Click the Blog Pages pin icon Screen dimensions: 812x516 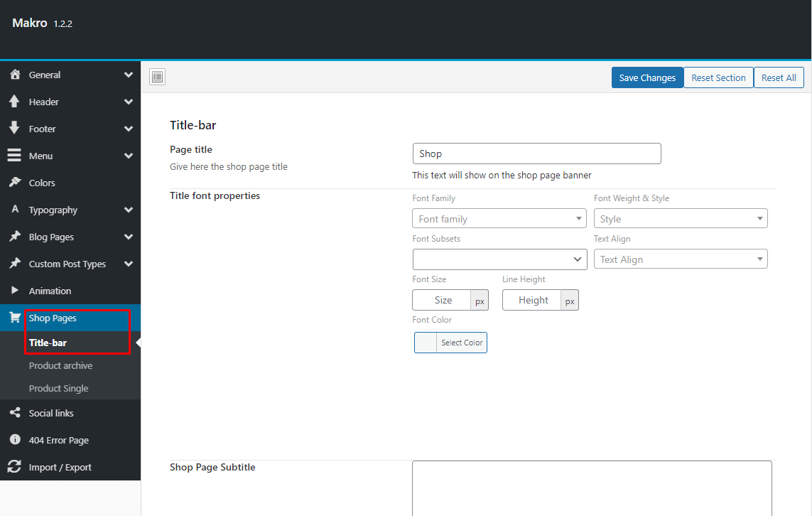pos(15,236)
